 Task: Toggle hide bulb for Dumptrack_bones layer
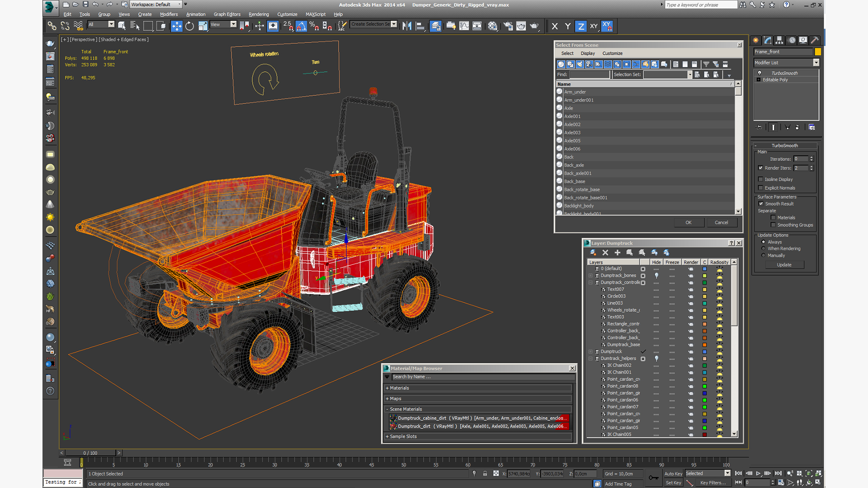coord(656,276)
